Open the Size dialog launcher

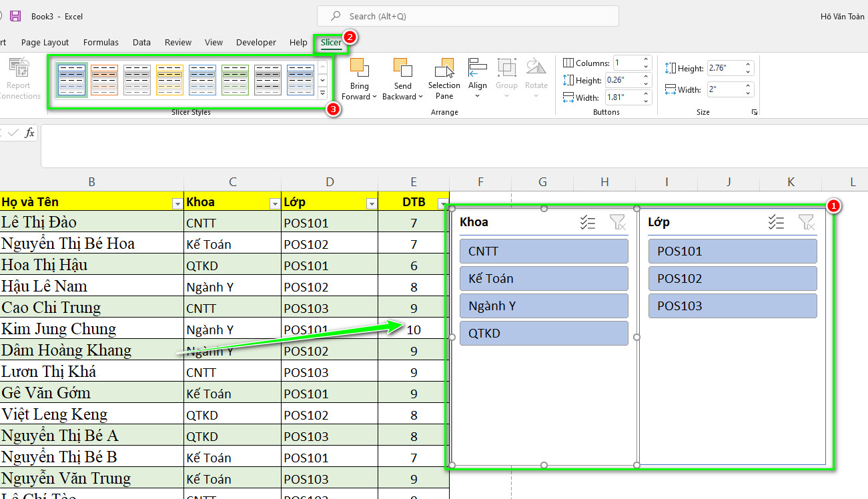point(755,113)
